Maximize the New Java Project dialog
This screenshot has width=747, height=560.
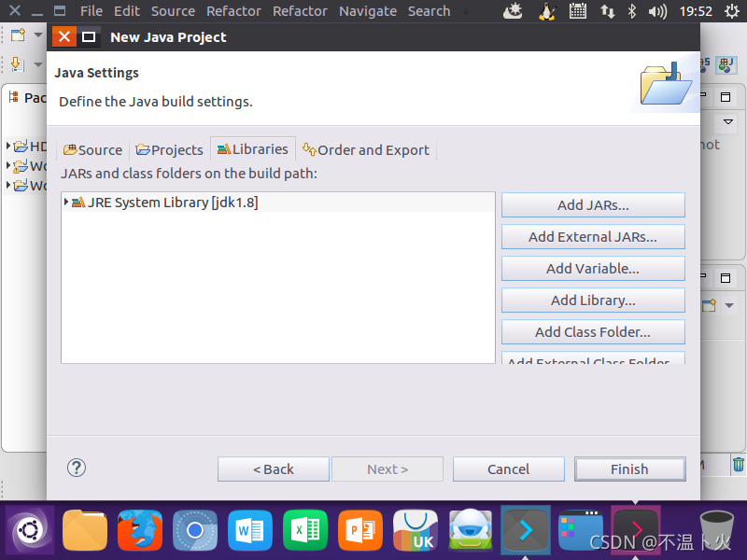89,36
